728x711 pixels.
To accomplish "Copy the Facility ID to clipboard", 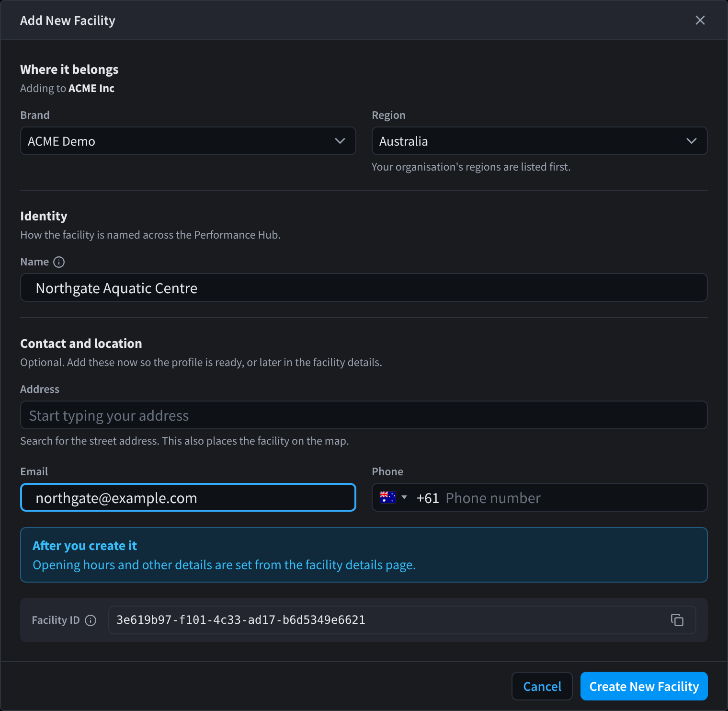I will point(677,620).
